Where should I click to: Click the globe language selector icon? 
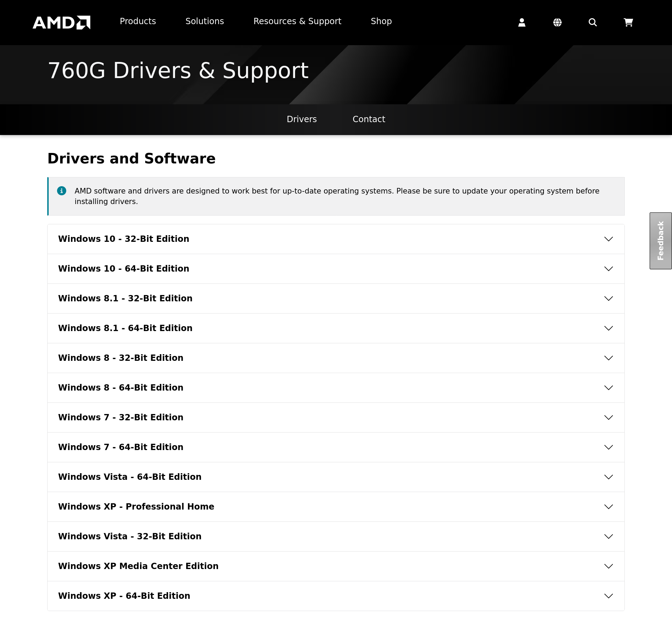tap(558, 22)
